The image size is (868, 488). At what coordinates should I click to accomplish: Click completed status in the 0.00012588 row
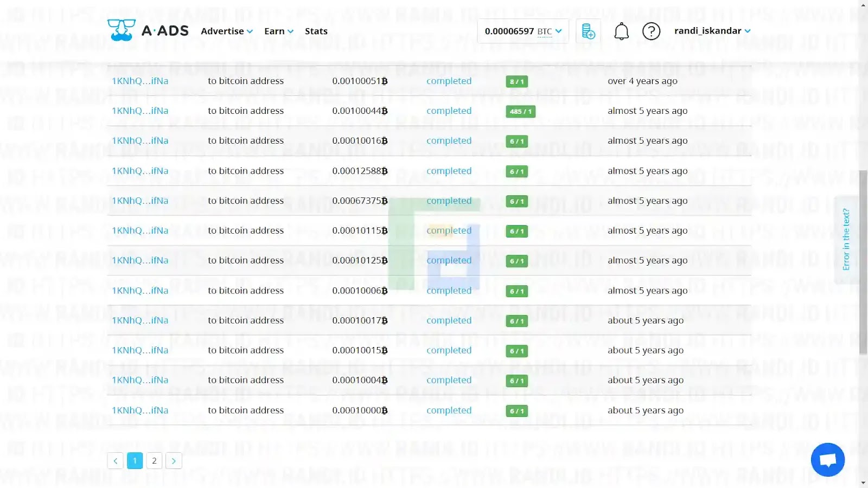pyautogui.click(x=449, y=171)
